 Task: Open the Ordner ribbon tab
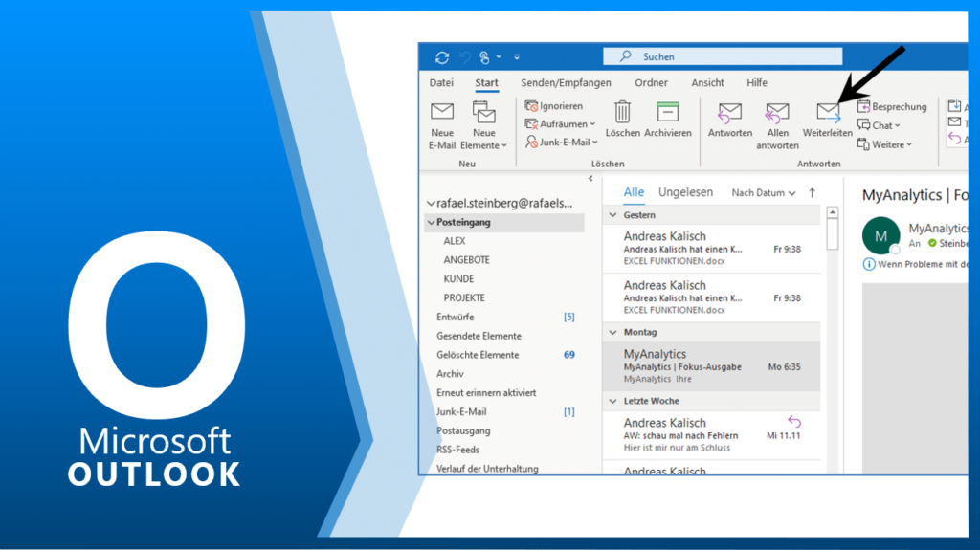(651, 82)
